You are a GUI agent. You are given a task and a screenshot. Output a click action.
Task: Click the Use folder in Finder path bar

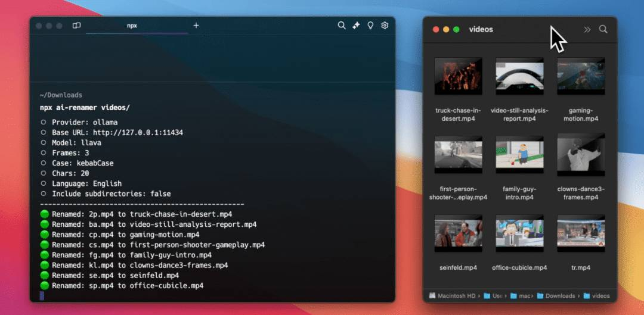point(493,296)
